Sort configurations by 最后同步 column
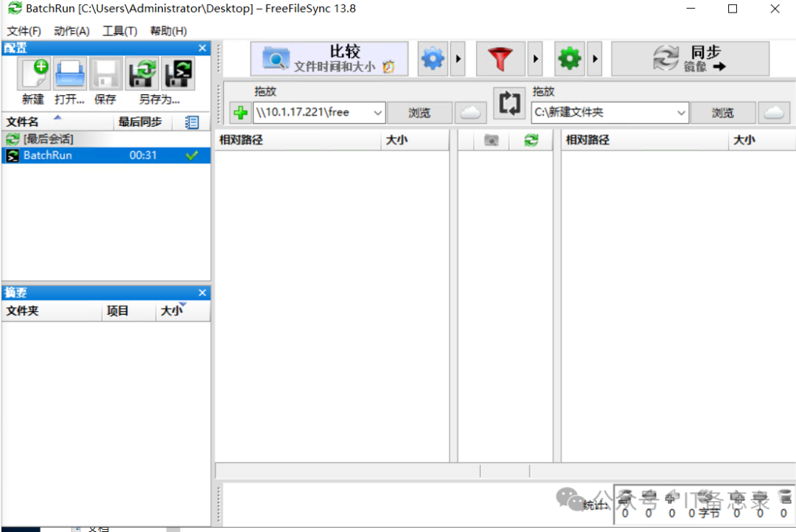 point(143,122)
